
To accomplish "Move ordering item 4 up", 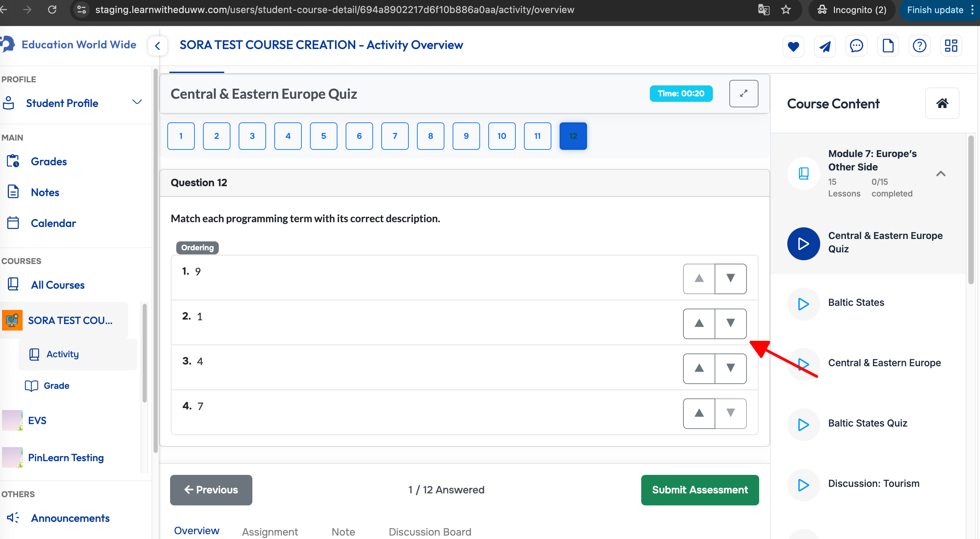I will [699, 413].
